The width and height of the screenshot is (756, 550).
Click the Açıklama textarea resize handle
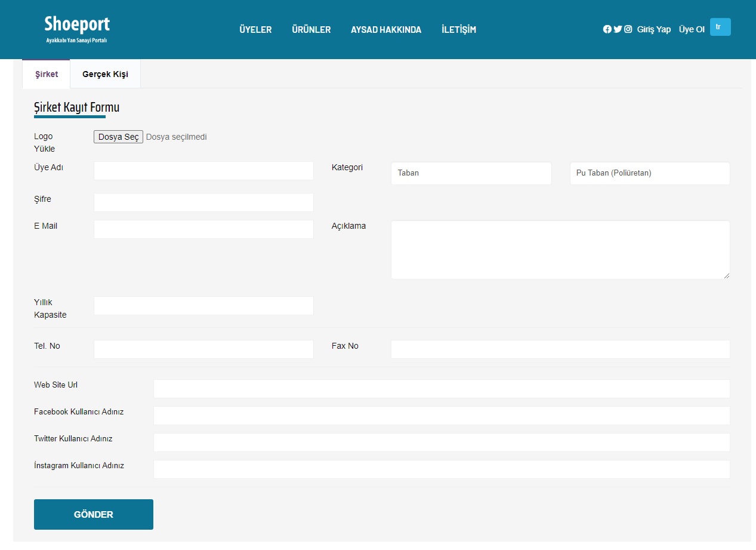[726, 275]
